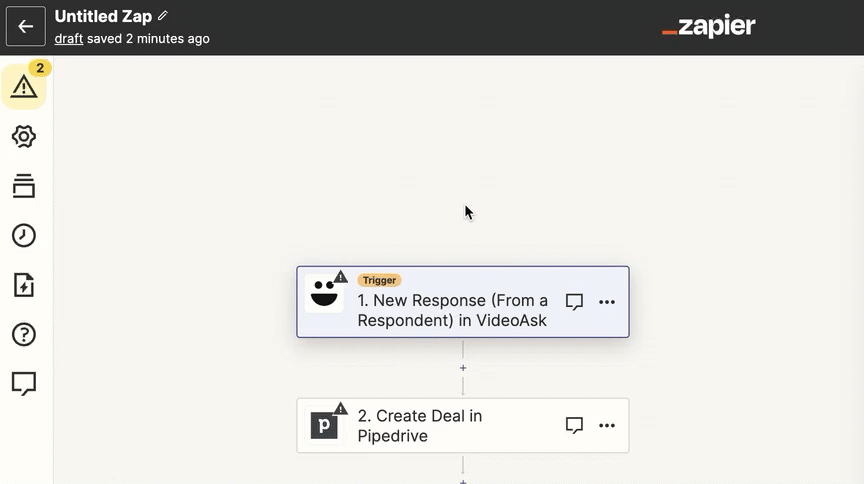Viewport: 864px width, 484px height.
Task: Click warning triangle on VideoAsk step icon
Action: click(x=341, y=276)
